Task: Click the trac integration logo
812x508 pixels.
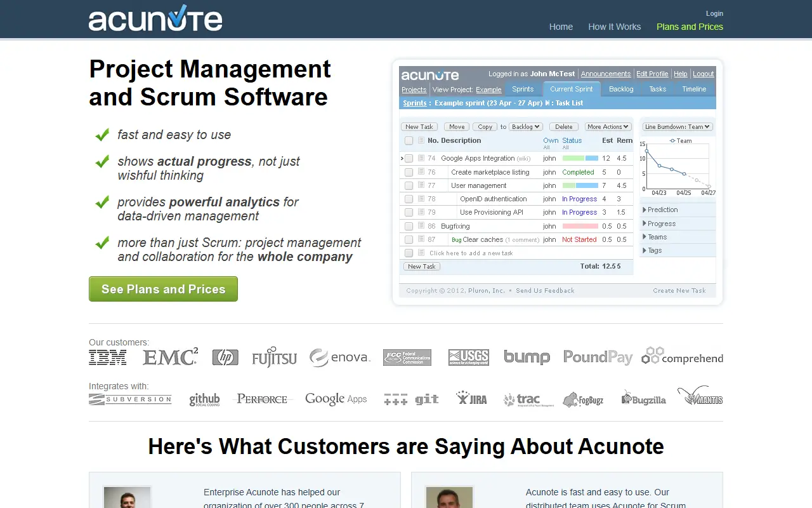Action: pos(528,400)
